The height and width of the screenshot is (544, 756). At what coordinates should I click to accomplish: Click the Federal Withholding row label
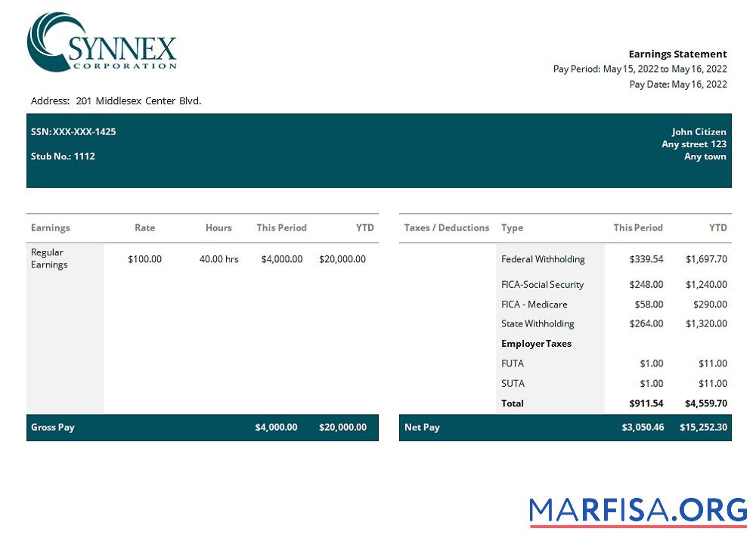[x=543, y=258]
